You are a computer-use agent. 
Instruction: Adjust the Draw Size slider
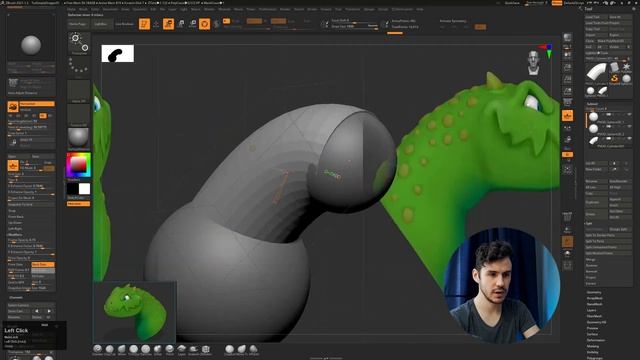pyautogui.click(x=354, y=27)
